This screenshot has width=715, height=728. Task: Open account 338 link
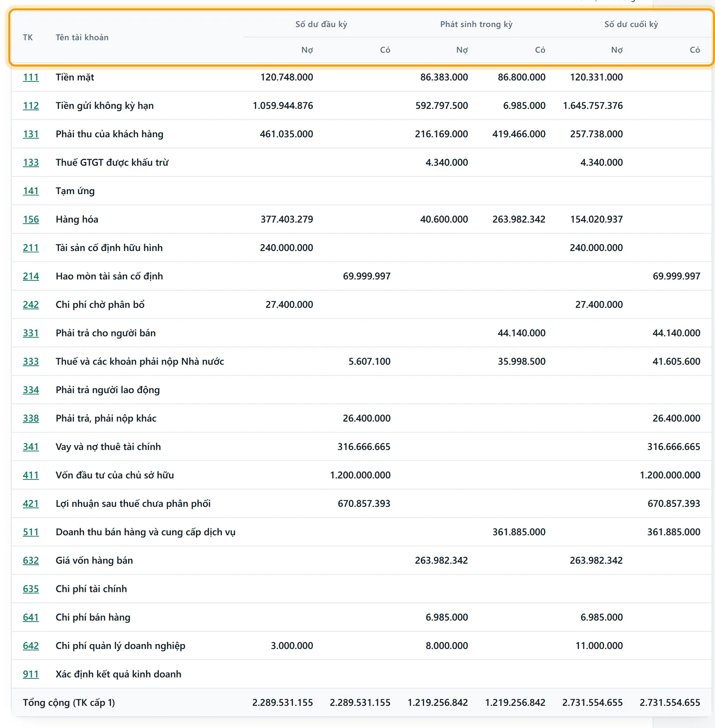pos(31,418)
